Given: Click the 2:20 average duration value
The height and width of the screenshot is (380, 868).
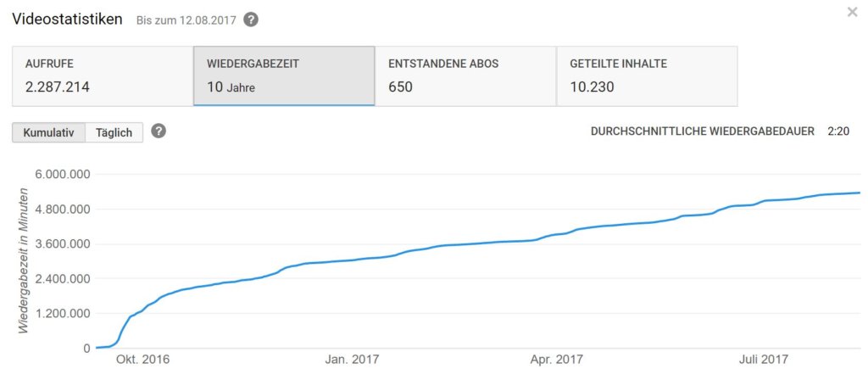Looking at the screenshot, I should (838, 131).
